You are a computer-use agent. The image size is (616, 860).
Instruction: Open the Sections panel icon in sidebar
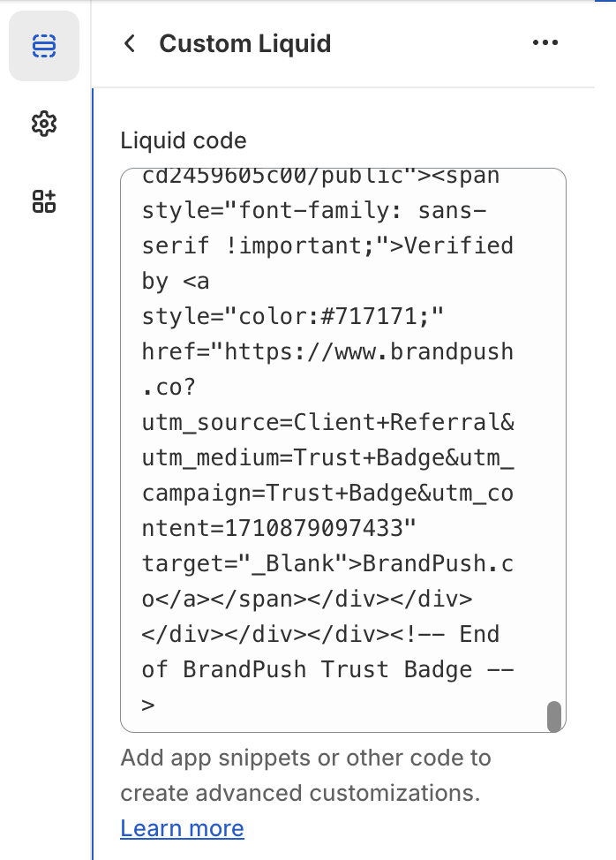(44, 46)
